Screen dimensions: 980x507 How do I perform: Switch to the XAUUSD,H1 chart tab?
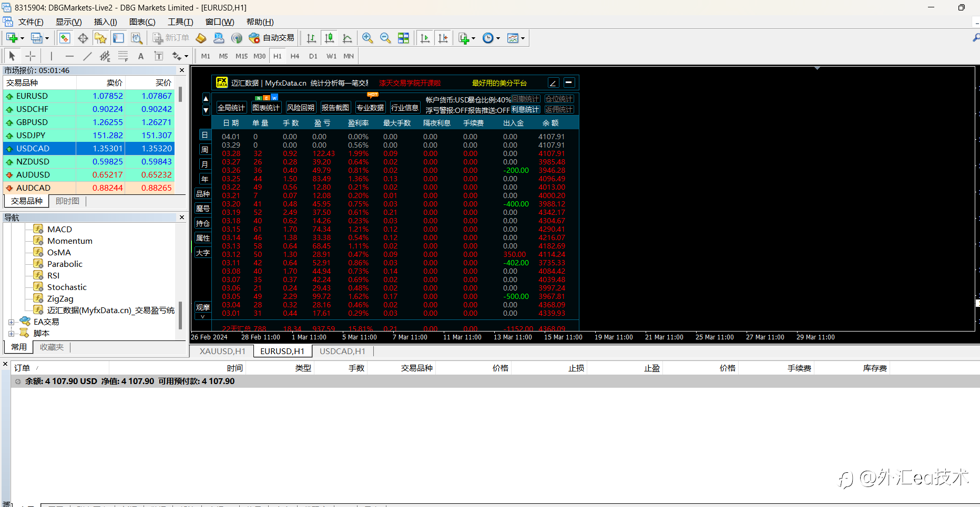click(x=222, y=351)
